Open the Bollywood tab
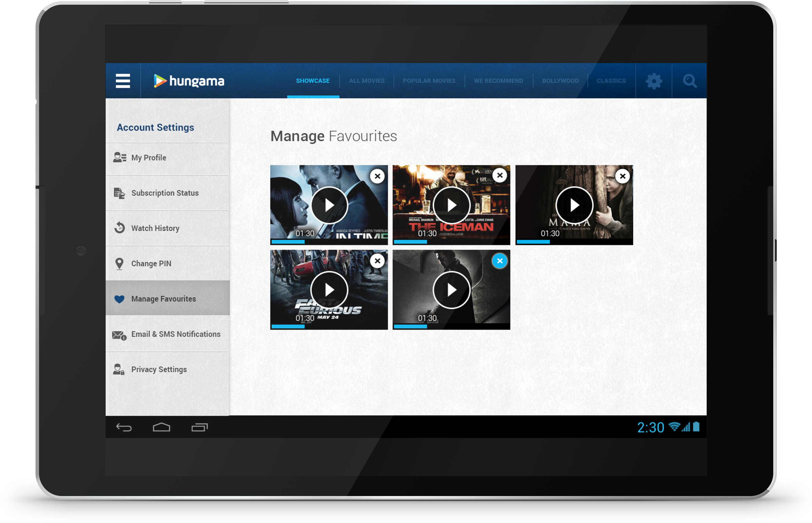Viewport: 812px width, 523px height. coord(560,81)
